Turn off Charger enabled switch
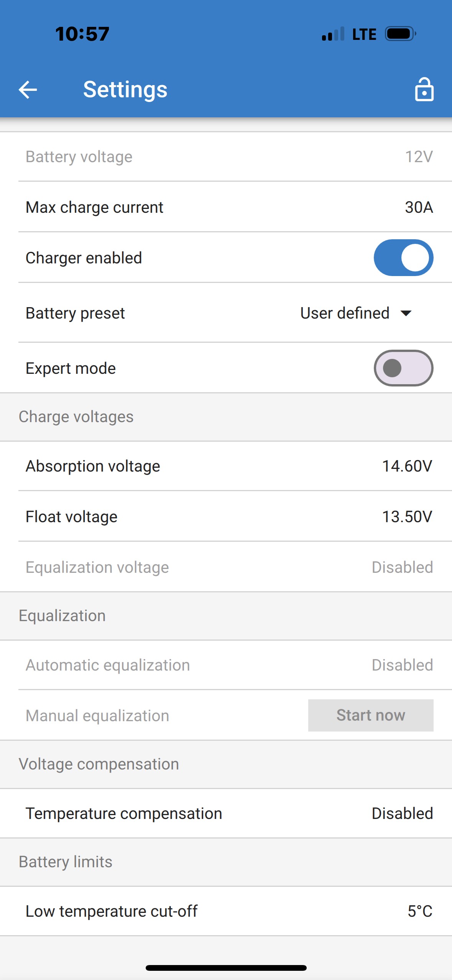The image size is (452, 980). coord(403,258)
